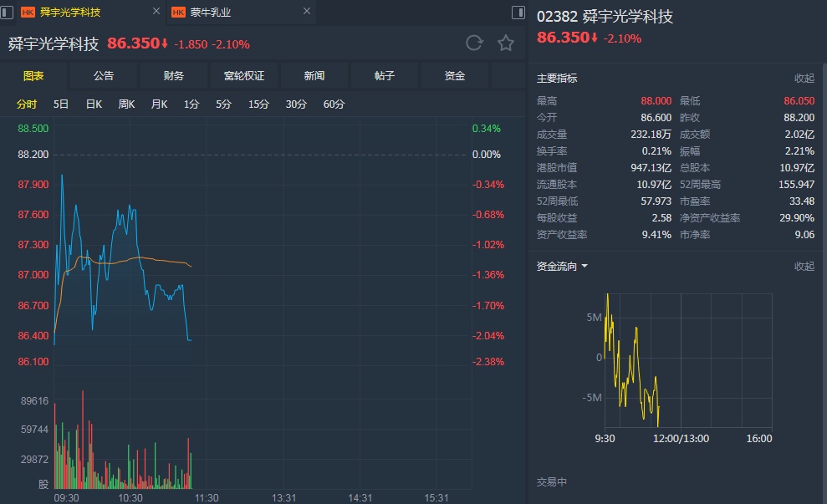827x504 pixels.
Task: Collapse the 资金流向 section with 收起
Action: (804, 267)
